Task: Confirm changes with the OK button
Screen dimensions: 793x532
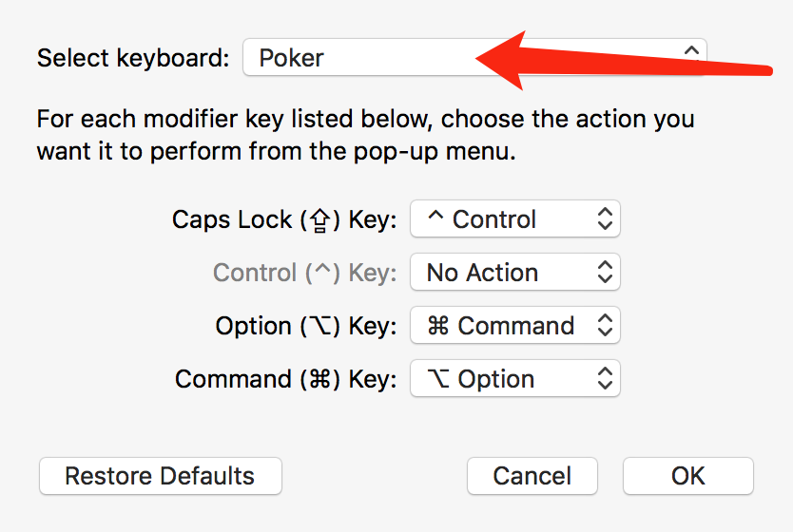Action: tap(687, 476)
